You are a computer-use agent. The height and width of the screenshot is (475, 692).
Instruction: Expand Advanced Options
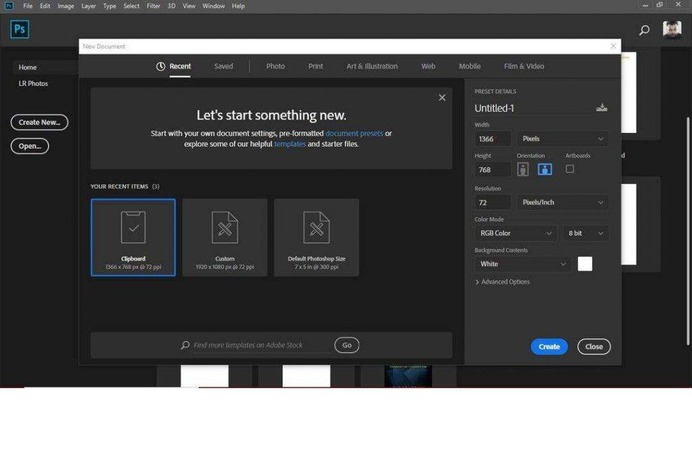[x=502, y=282]
